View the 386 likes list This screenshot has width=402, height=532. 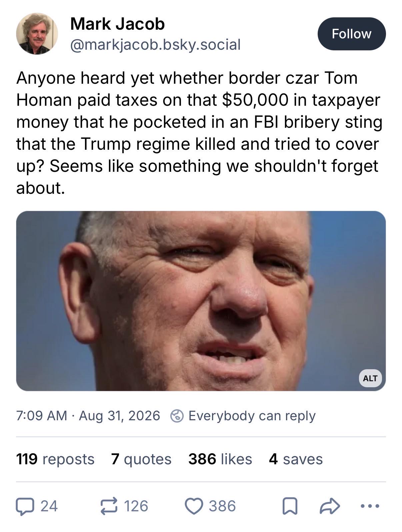coord(220,459)
